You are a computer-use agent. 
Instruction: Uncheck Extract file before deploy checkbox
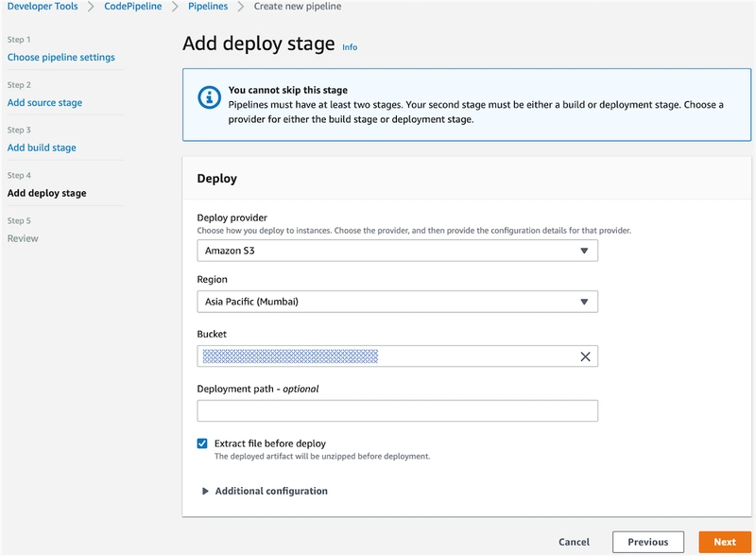click(x=202, y=443)
